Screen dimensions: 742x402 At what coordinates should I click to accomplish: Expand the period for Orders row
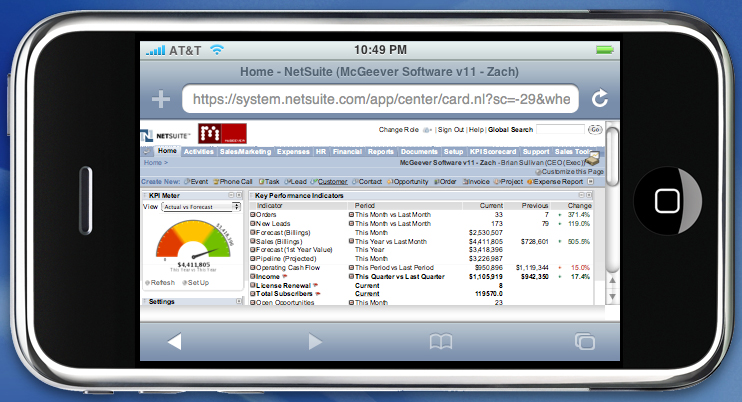pyautogui.click(x=352, y=215)
